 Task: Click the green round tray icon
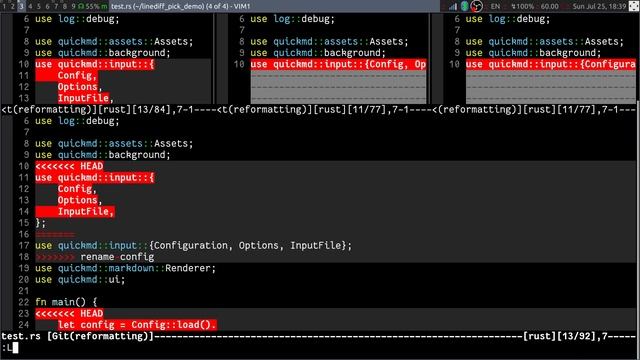[x=464, y=6]
